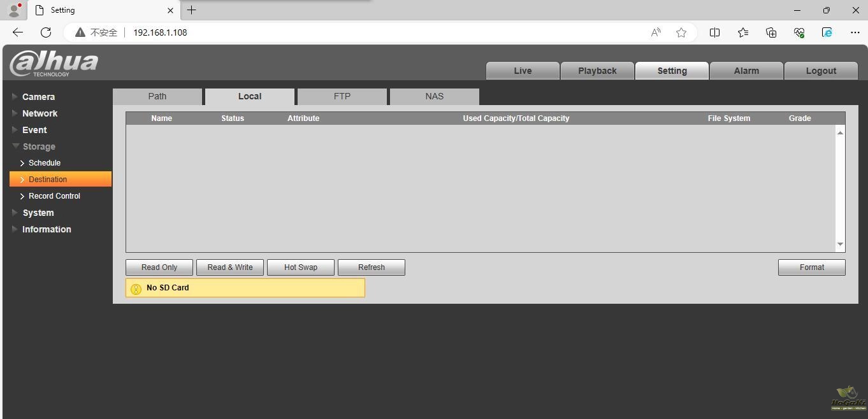Click the browser back arrow

[18, 32]
